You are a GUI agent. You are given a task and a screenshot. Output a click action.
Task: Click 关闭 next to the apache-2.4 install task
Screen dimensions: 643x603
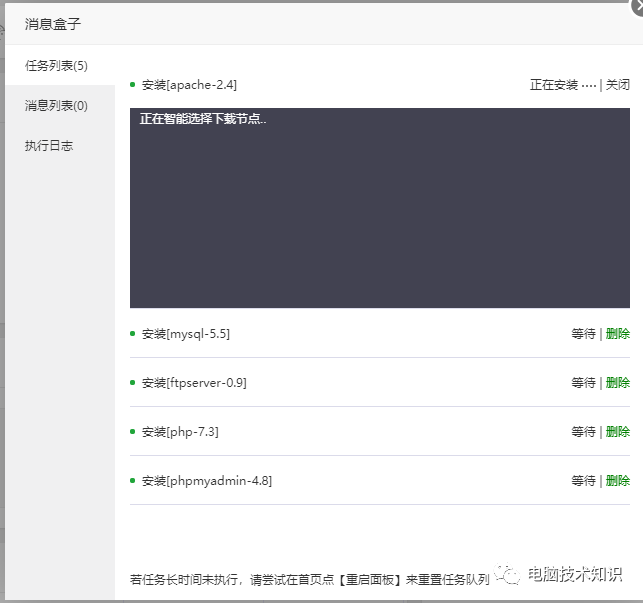(618, 85)
